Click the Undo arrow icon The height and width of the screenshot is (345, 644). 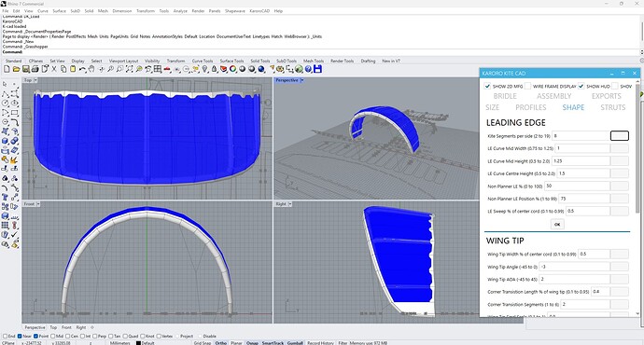[82, 69]
